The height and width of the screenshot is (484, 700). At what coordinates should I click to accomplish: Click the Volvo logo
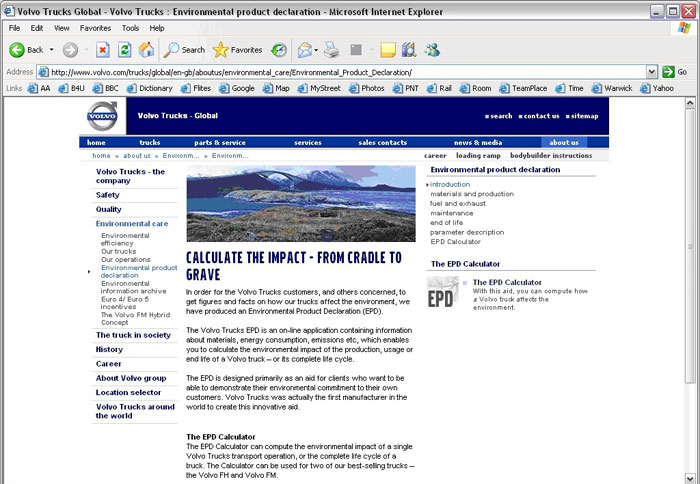pos(102,116)
